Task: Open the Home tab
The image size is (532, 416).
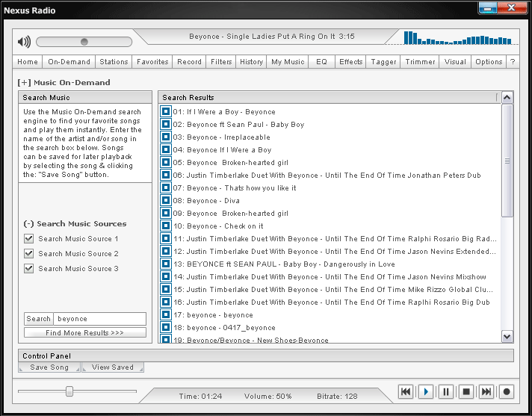Action: pyautogui.click(x=28, y=62)
